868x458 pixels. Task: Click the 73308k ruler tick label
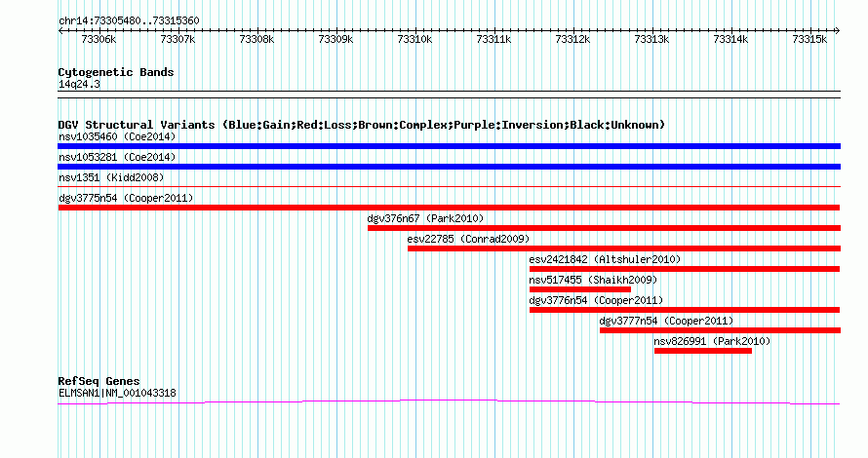pos(256,39)
